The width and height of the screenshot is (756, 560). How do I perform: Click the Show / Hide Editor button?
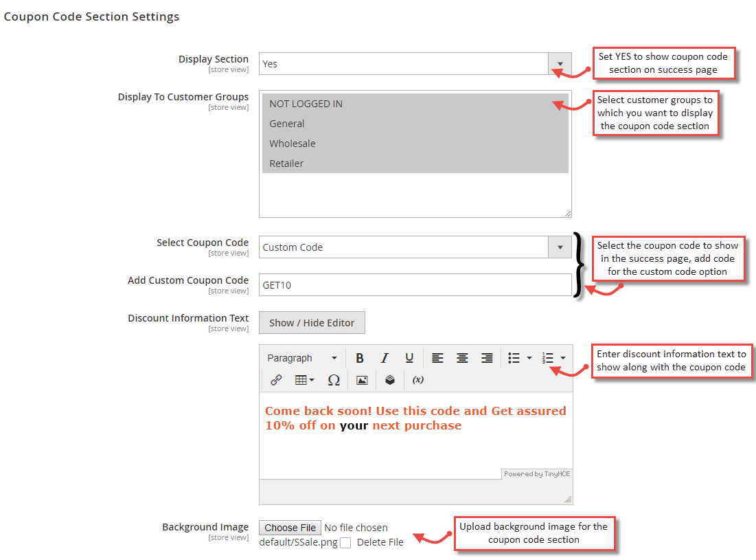[312, 323]
